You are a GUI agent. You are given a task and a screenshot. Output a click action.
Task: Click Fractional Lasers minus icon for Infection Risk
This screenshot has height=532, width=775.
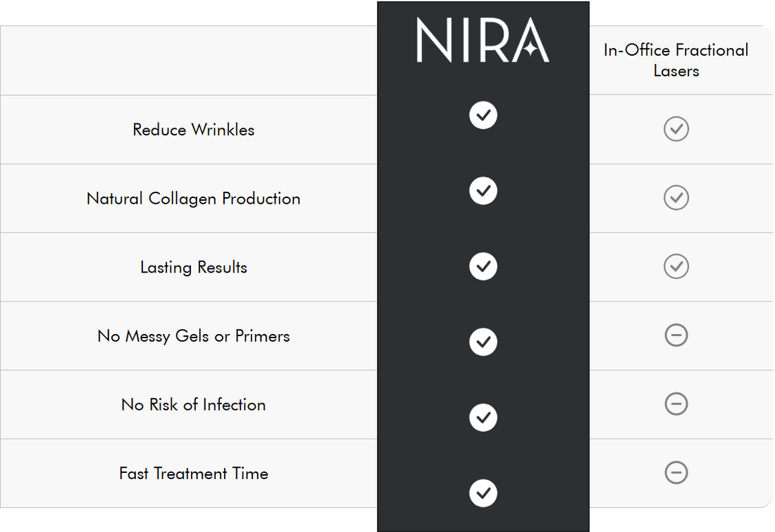click(x=676, y=404)
